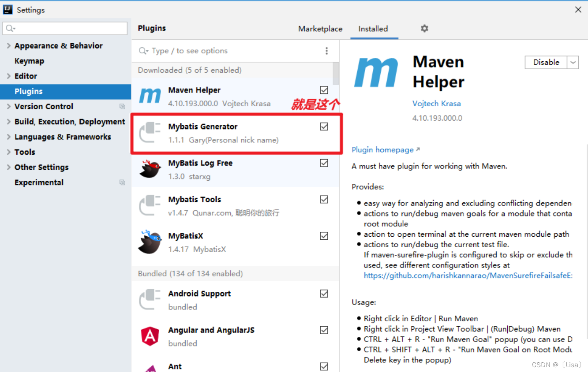The image size is (588, 372).
Task: Uncheck the Maven Helper plugin checkbox
Action: click(324, 90)
